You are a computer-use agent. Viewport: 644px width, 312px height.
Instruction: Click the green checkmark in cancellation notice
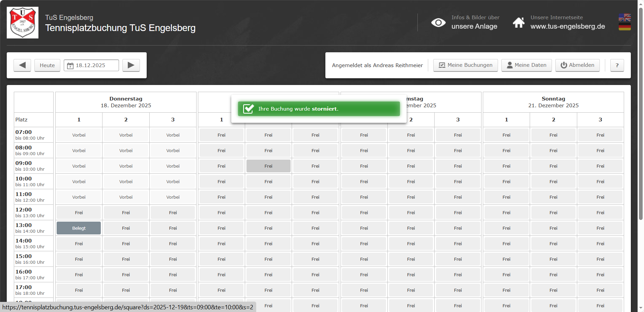click(x=248, y=109)
